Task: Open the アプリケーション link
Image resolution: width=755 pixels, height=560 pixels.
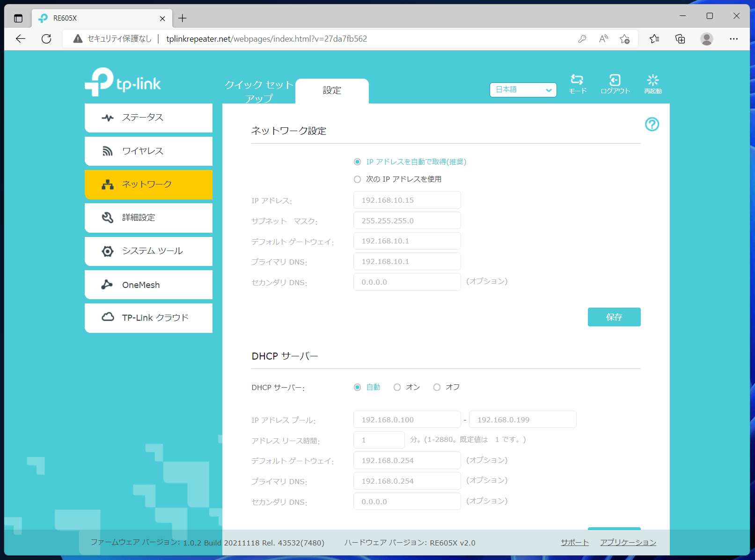Action: [x=628, y=542]
